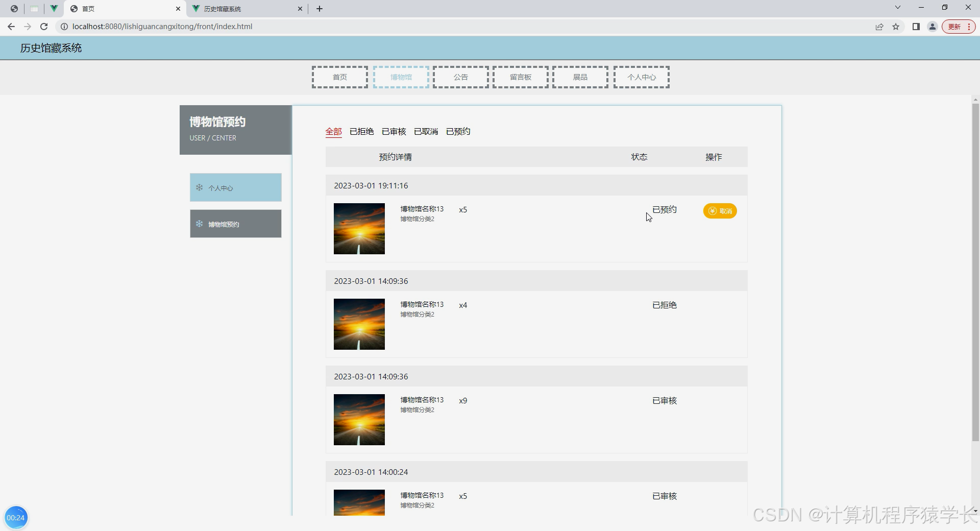Open the browser side panel icon
This screenshot has height=531, width=980.
tap(916, 27)
